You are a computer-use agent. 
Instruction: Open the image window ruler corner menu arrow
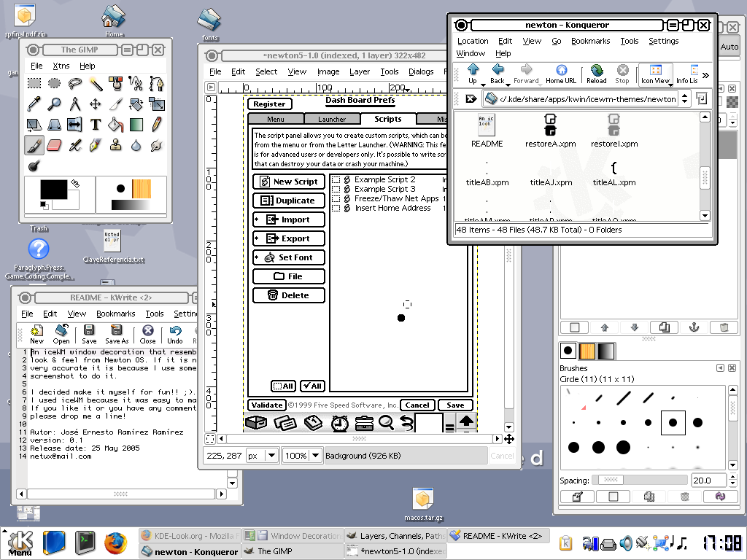click(211, 87)
